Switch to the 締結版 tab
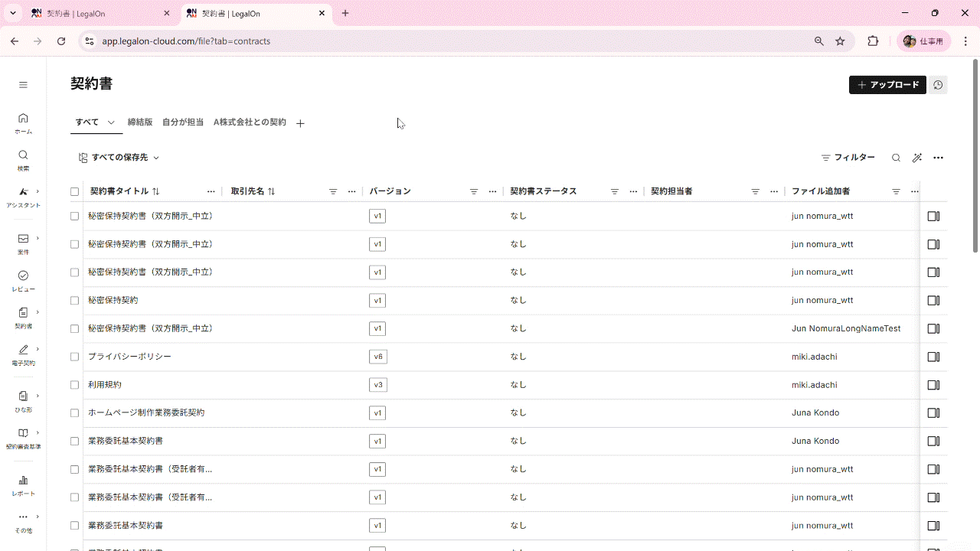Viewport: 980px width, 551px height. [x=140, y=122]
